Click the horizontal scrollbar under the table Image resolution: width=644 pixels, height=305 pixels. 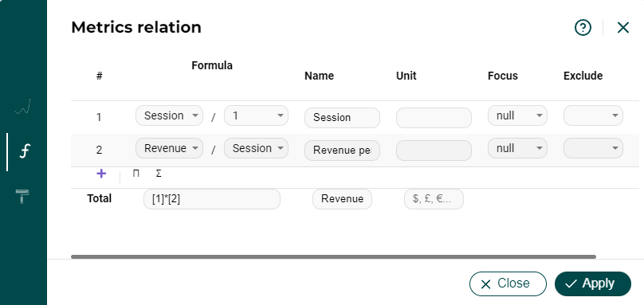tap(333, 257)
